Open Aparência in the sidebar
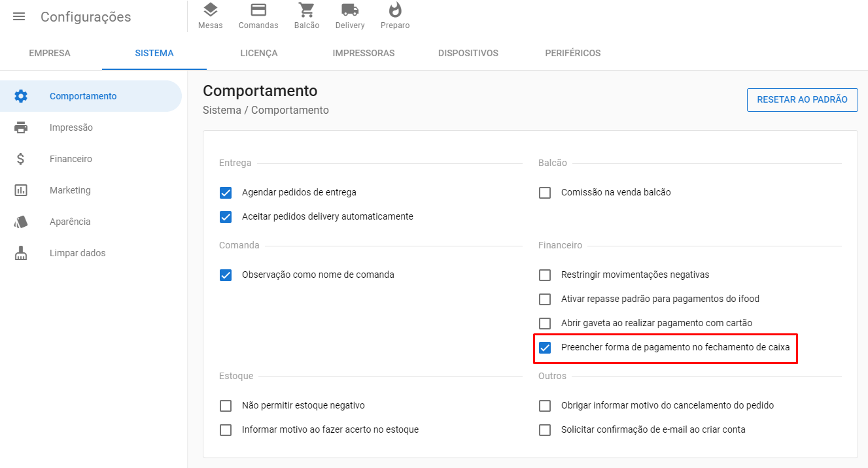 tap(70, 222)
